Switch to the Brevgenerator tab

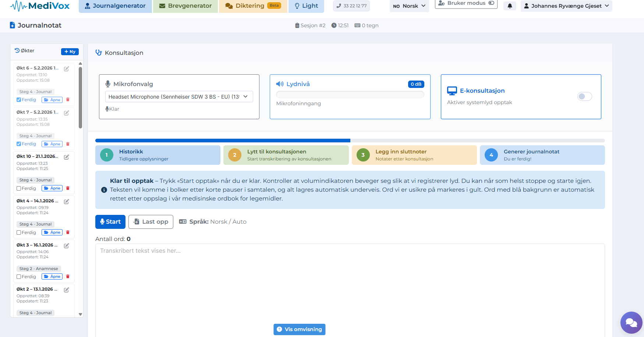[185, 6]
